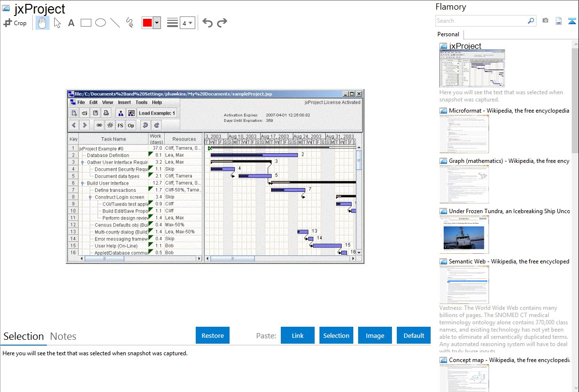Click Load Example: 1 button in jxProject

tap(157, 113)
